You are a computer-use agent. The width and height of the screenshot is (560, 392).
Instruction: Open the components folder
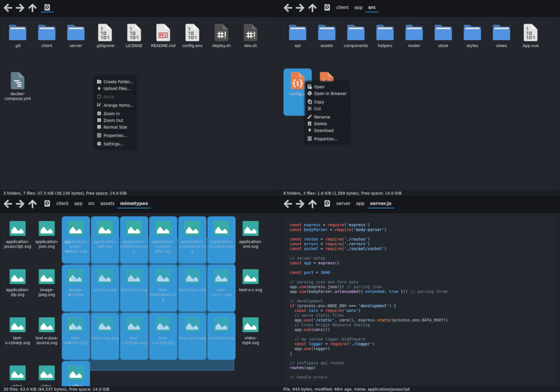coord(356,34)
